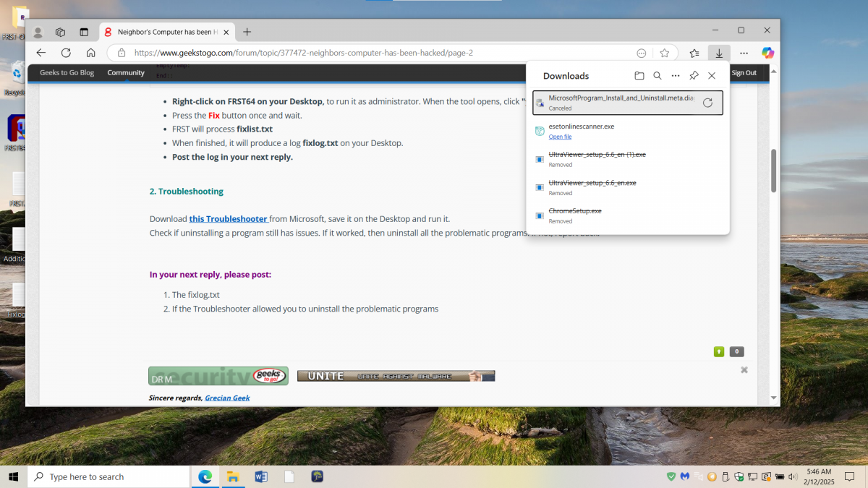Viewport: 868px width, 488px height.
Task: Dismiss the signature with the X icon
Action: coord(744,370)
